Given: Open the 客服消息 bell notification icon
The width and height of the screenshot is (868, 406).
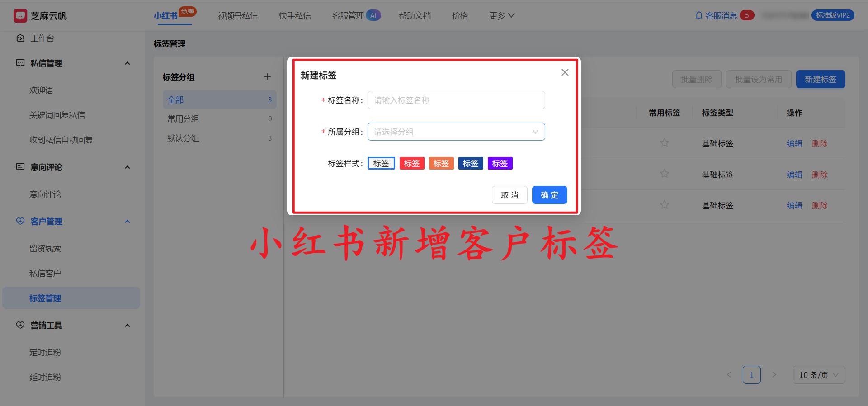Looking at the screenshot, I should coord(699,15).
